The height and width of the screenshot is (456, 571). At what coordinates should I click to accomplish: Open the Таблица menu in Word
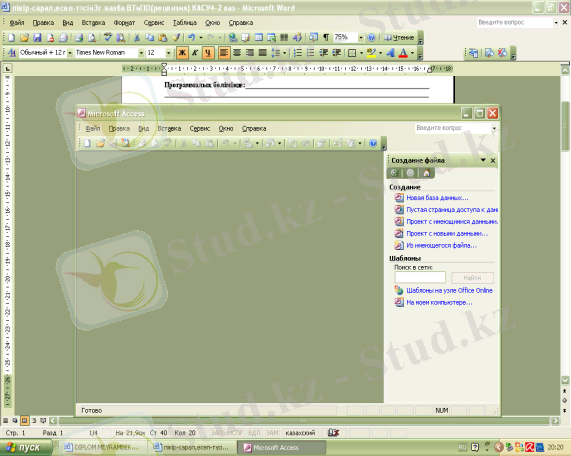pyautogui.click(x=185, y=23)
